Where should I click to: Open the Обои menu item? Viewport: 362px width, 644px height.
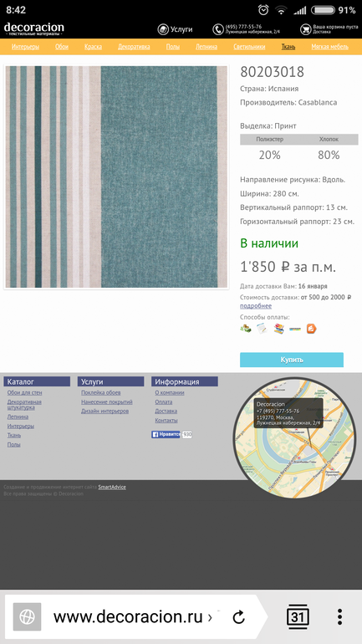pyautogui.click(x=62, y=47)
